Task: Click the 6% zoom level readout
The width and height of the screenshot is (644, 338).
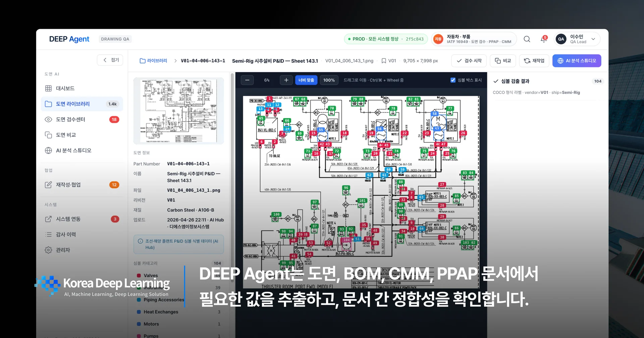Action: pyautogui.click(x=267, y=80)
